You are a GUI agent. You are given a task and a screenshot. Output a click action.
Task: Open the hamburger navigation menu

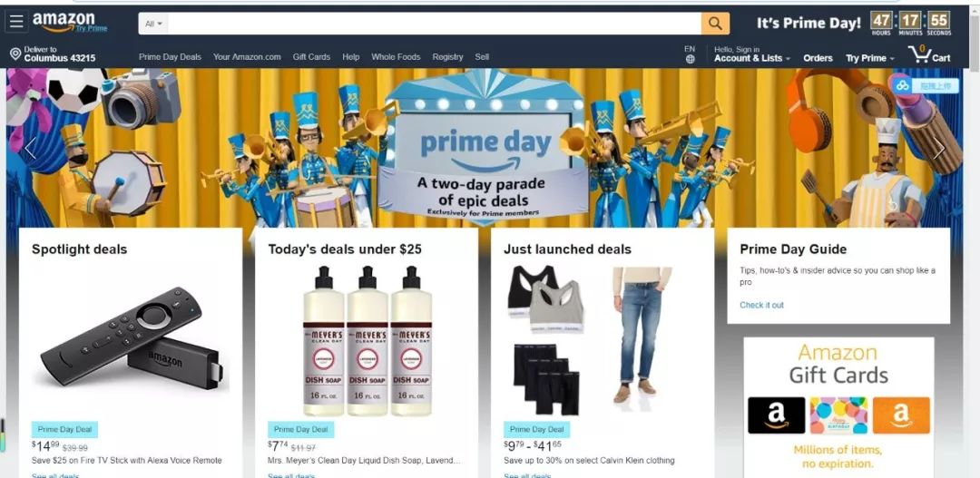tap(16, 22)
